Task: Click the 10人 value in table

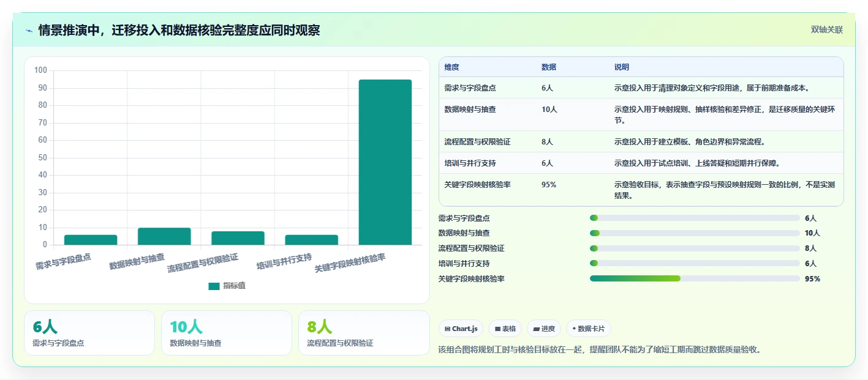Action: 549,110
